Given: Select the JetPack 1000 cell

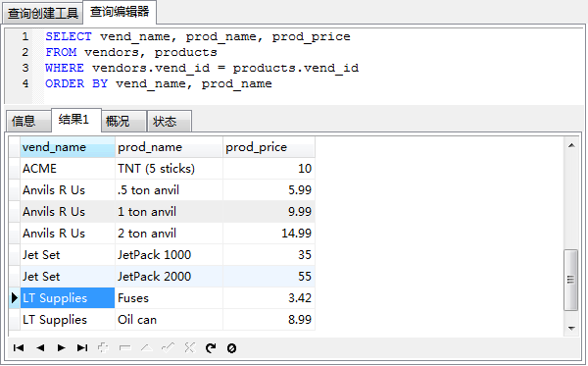Looking at the screenshot, I should tap(169, 255).
